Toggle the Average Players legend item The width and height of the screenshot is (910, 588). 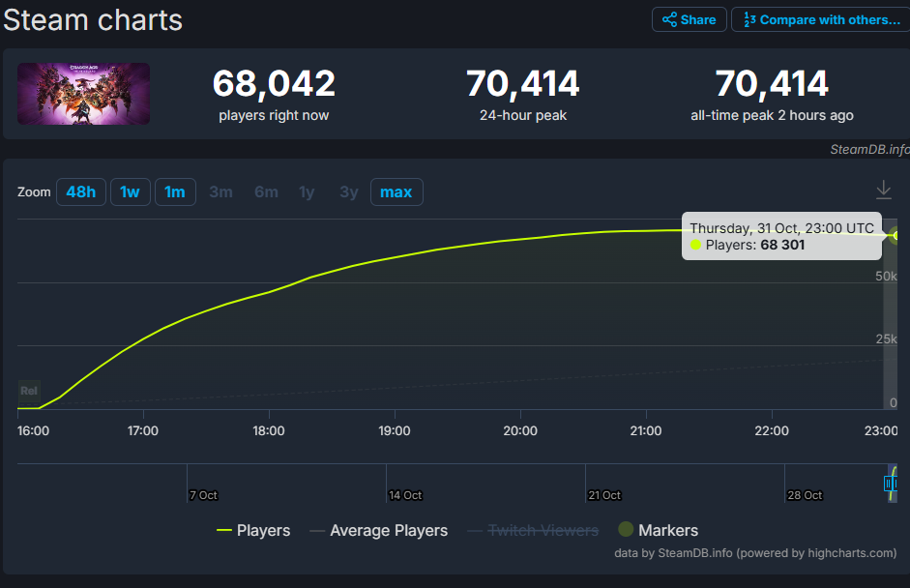379,531
